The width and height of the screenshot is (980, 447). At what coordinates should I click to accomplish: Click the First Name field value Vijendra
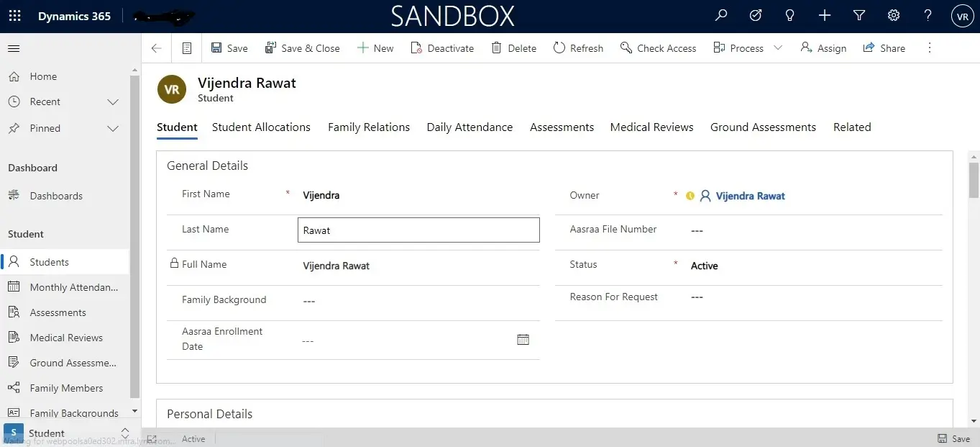click(x=321, y=195)
